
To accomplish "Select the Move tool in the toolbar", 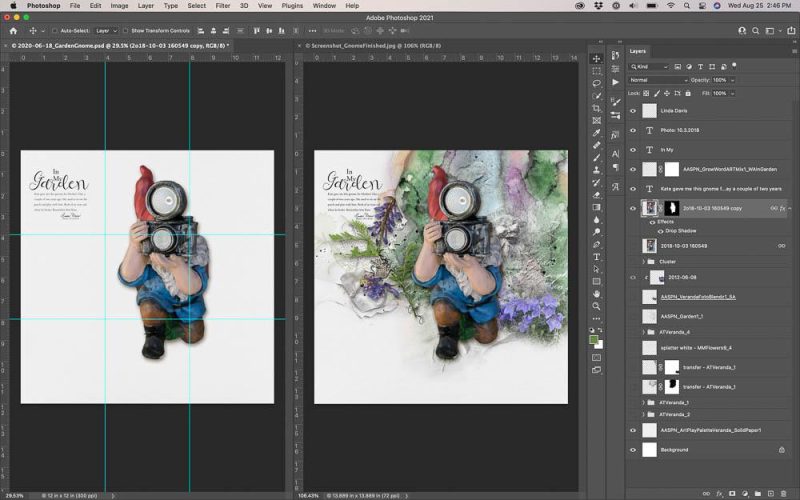I will click(x=596, y=59).
